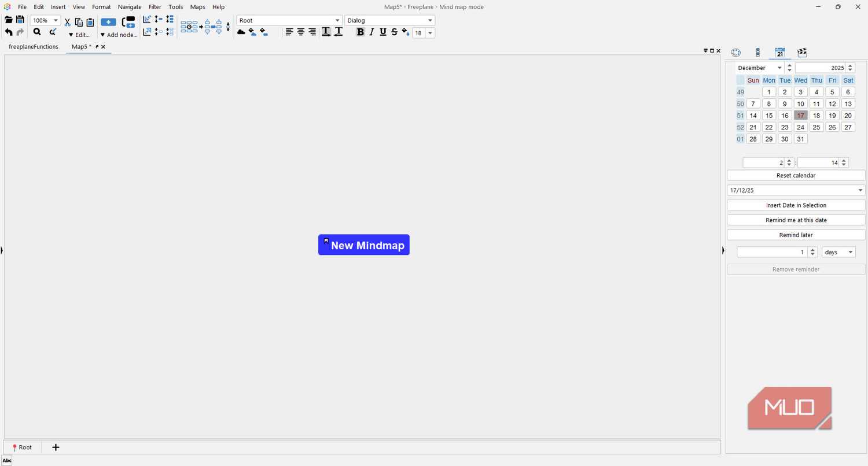Image resolution: width=868 pixels, height=466 pixels.
Task: Click the plus button beside the Root tab
Action: pyautogui.click(x=56, y=447)
